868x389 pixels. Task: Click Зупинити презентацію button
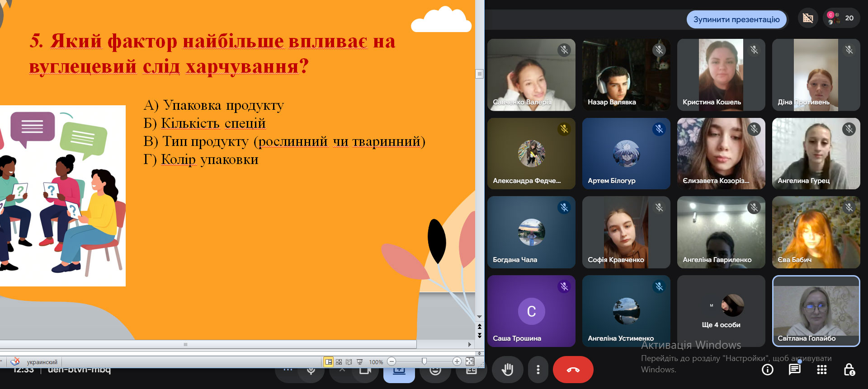click(736, 19)
